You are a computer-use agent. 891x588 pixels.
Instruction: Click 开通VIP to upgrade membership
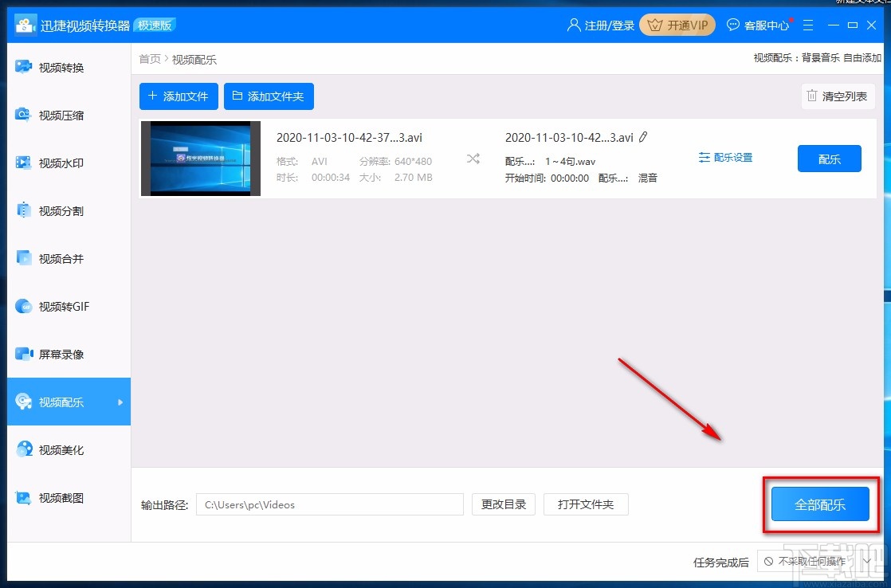(677, 25)
